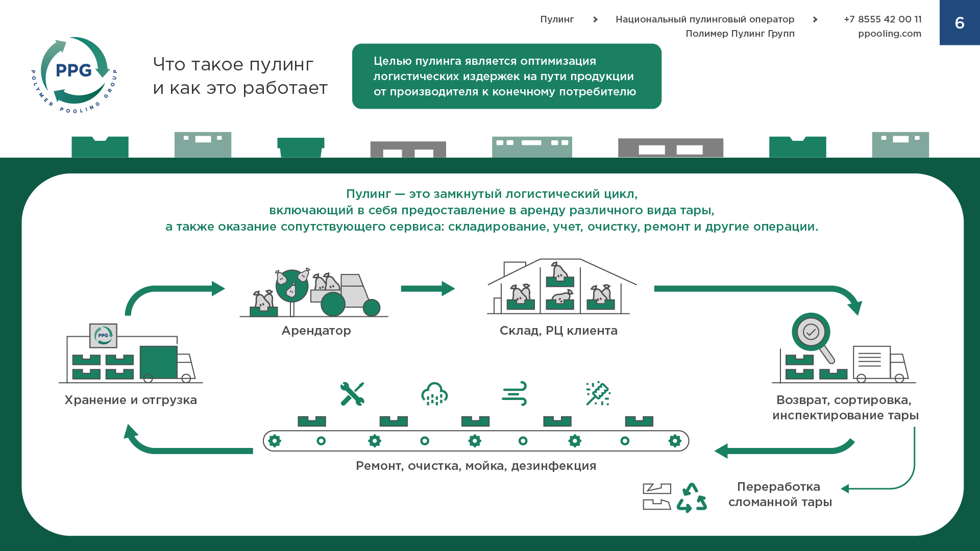980x551 pixels.
Task: Open the Пулинг breadcrumb item
Action: point(557,19)
